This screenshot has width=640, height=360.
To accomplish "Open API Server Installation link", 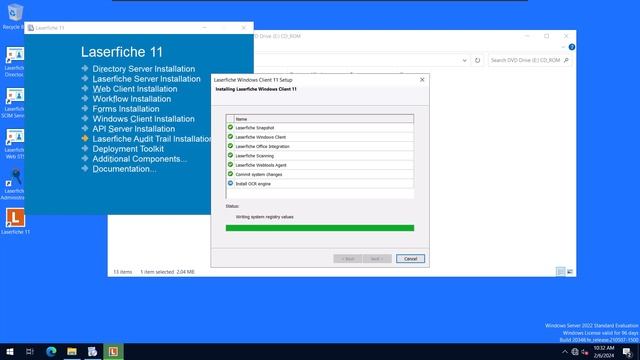I will pyautogui.click(x=133, y=129).
